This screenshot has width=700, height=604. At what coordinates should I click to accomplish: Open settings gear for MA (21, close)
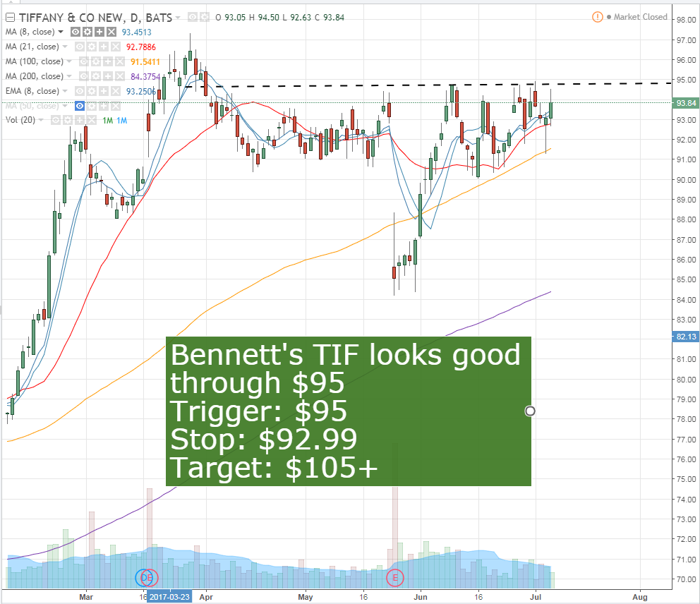tap(92, 47)
